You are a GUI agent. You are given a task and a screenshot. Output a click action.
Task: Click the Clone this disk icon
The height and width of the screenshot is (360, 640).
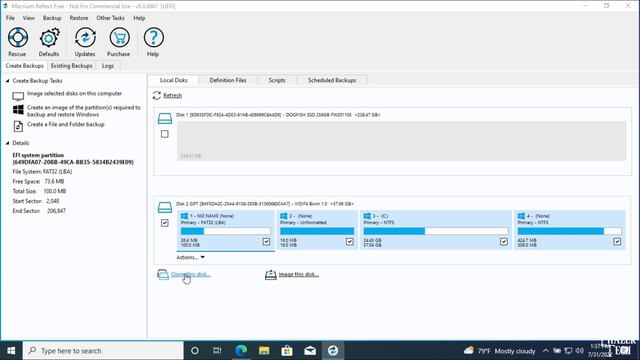[163, 274]
